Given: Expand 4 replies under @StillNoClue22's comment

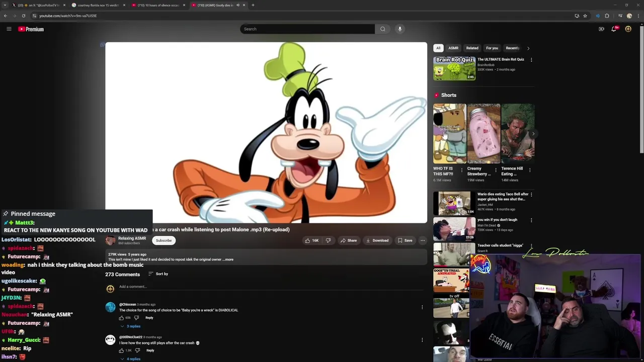Looking at the screenshot, I should pyautogui.click(x=130, y=359).
